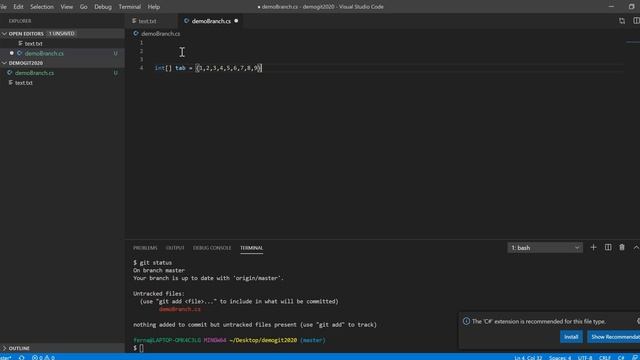Split the terminal pane
The width and height of the screenshot is (640, 360).
point(608,247)
